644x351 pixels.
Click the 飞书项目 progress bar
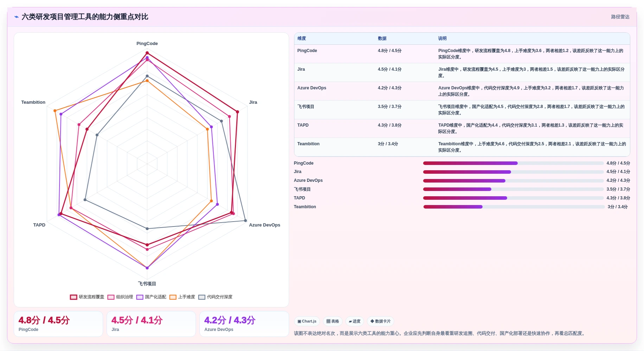(x=513, y=189)
